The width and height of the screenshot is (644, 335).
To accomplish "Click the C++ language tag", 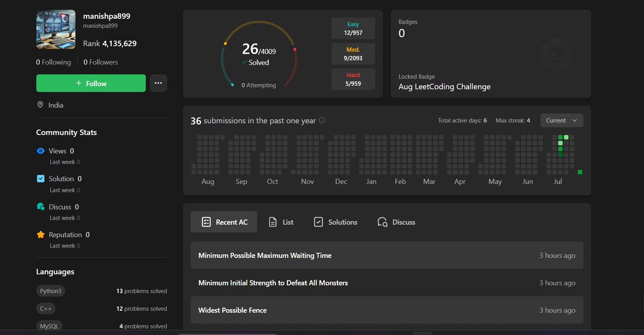I will (46, 309).
